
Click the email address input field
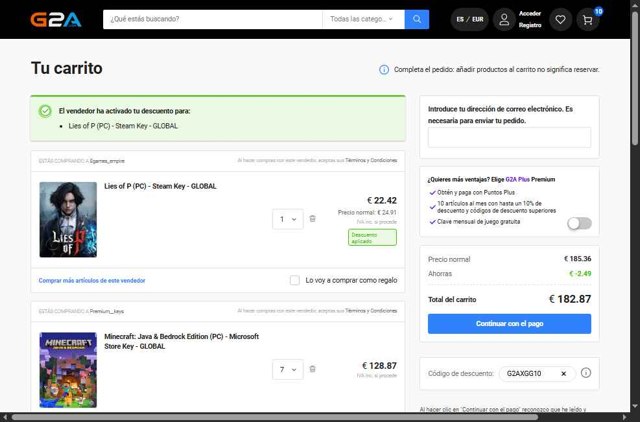click(509, 138)
